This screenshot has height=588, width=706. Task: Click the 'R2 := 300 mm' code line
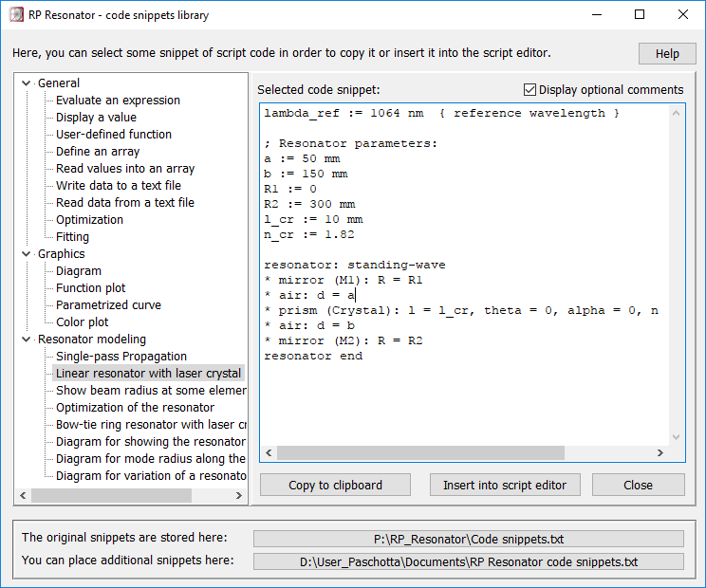(309, 204)
